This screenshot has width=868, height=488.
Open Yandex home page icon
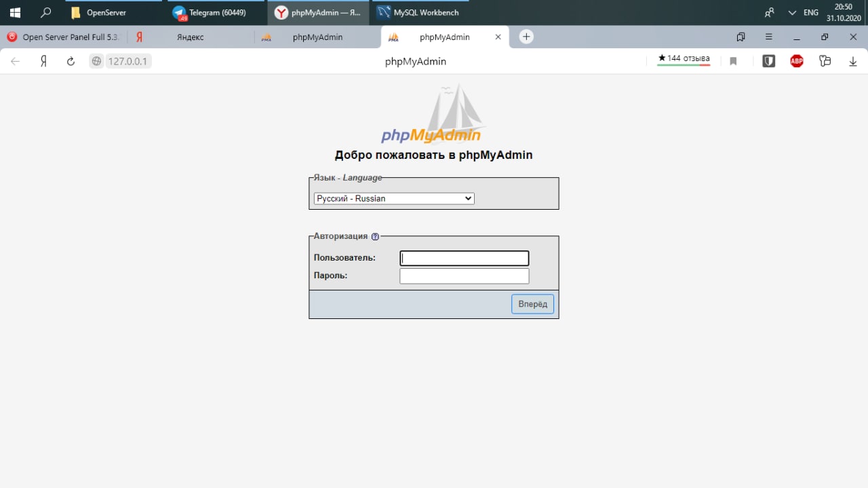43,61
